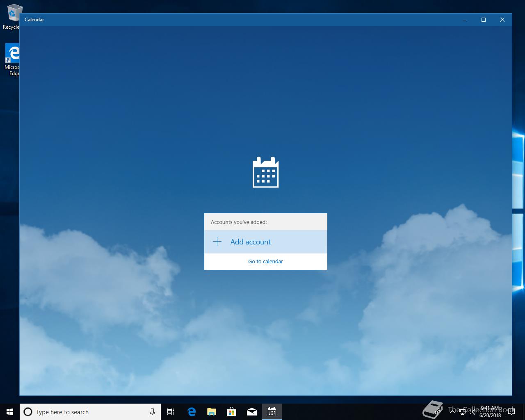Open the Mail app from taskbar
The image size is (525, 420).
click(x=251, y=412)
